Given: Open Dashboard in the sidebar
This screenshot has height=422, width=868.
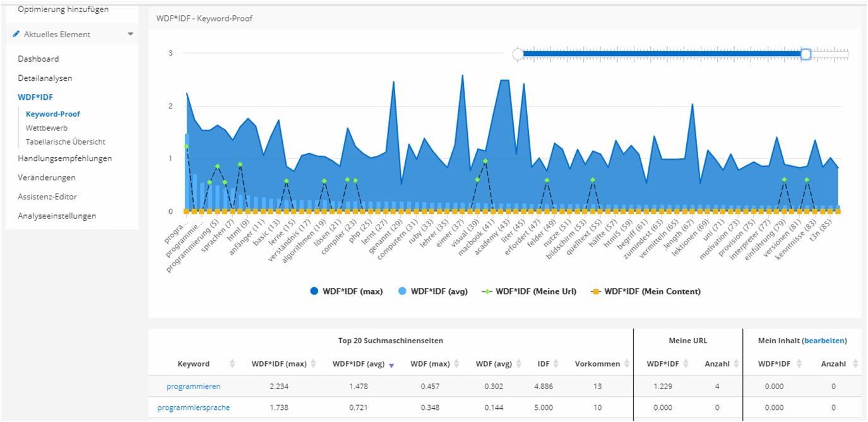Looking at the screenshot, I should coord(39,59).
